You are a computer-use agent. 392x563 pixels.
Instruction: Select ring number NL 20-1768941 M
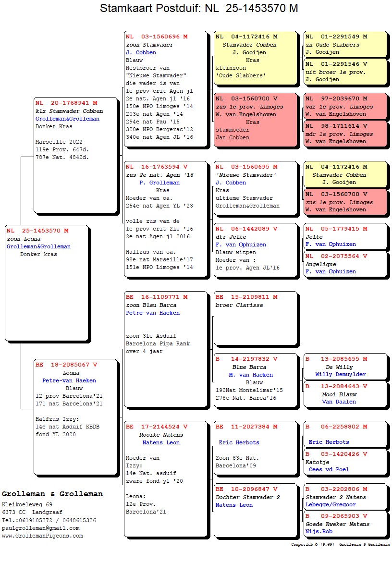[66, 103]
